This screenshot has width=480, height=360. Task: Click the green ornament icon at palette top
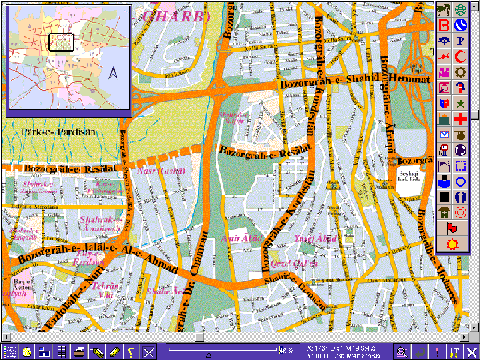pos(461,10)
